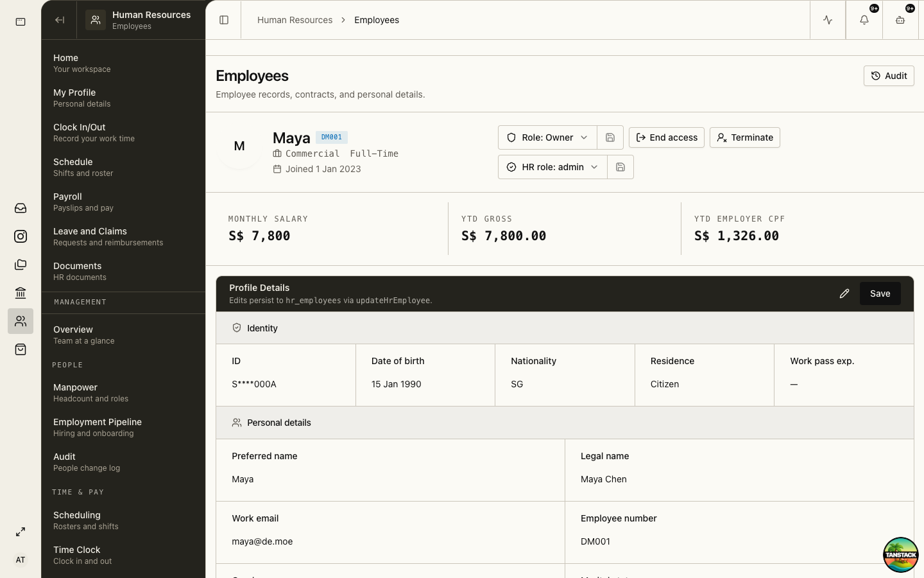Open Clock In/Out in the sidebar
This screenshot has height=578, width=924.
click(x=123, y=132)
